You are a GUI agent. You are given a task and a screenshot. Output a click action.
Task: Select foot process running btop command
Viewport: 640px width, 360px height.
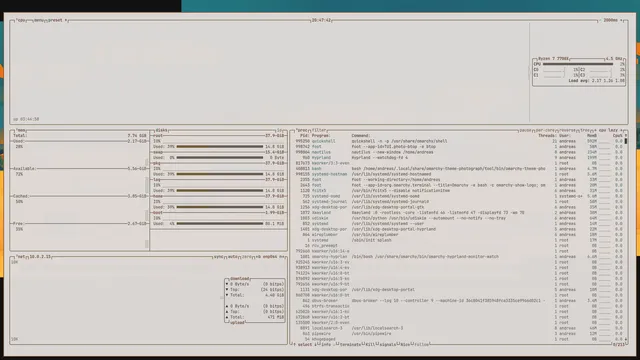pos(459,147)
